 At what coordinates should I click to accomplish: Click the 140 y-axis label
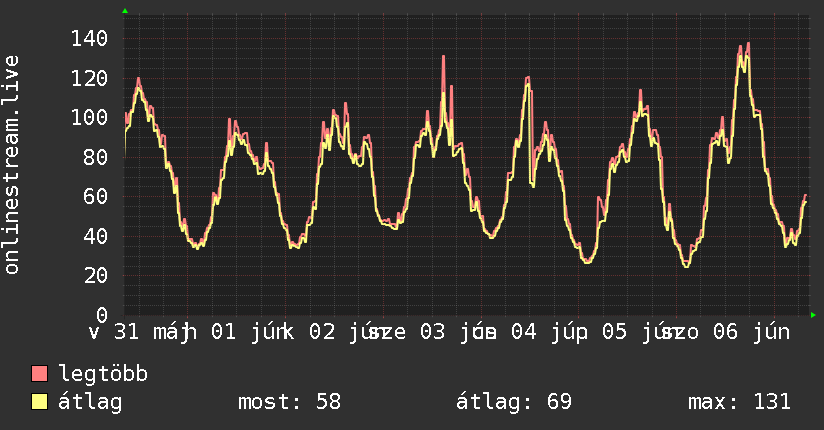point(89,38)
